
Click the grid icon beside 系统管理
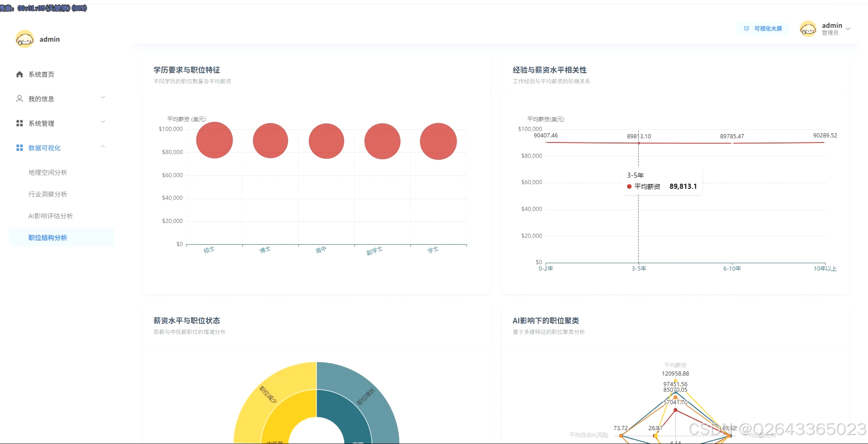pos(19,123)
